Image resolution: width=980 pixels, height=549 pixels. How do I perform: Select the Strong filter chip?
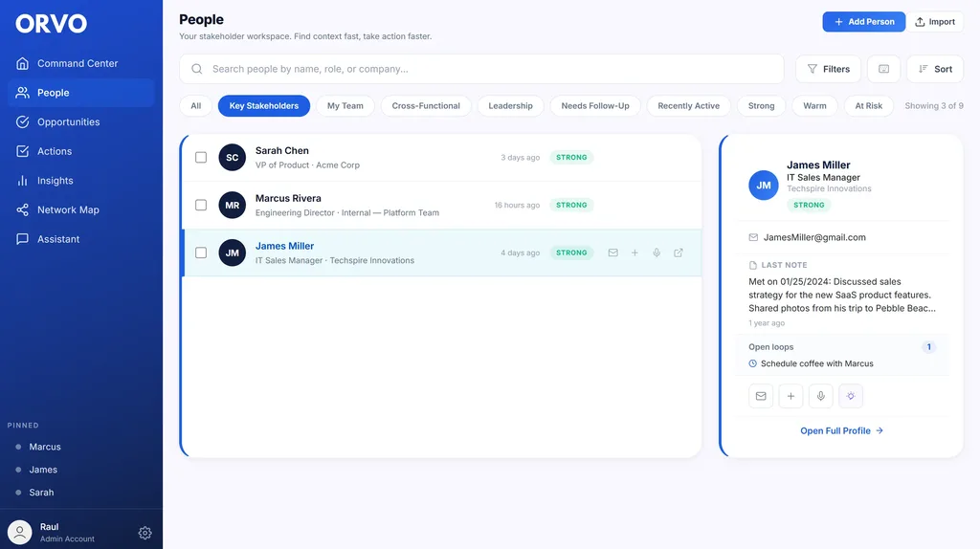pyautogui.click(x=761, y=105)
